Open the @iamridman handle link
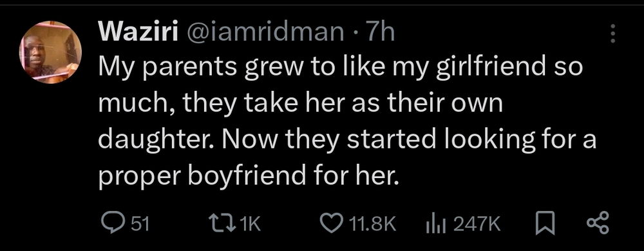This screenshot has height=251, width=644. click(265, 32)
